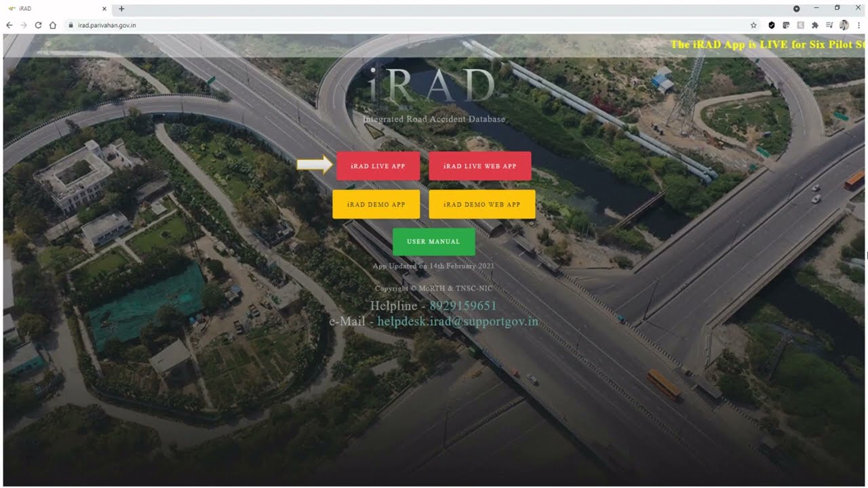
Task: View site information via padlock icon
Action: 71,25
